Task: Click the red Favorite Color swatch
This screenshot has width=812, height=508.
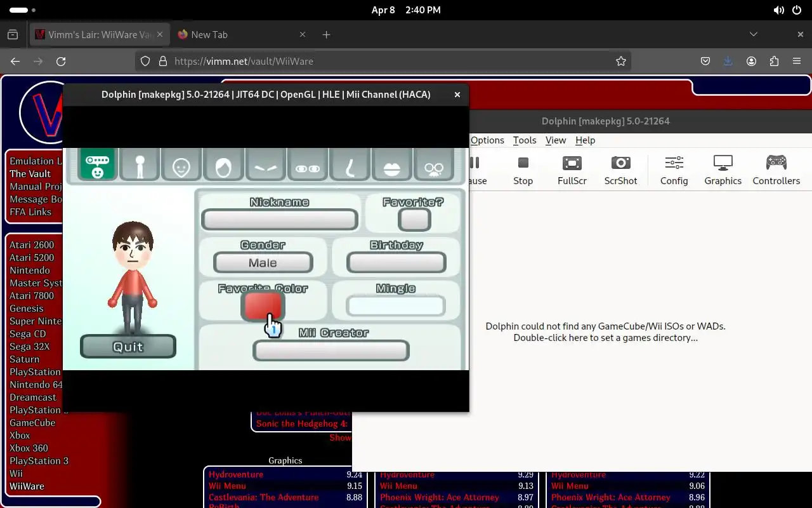Action: 263,306
